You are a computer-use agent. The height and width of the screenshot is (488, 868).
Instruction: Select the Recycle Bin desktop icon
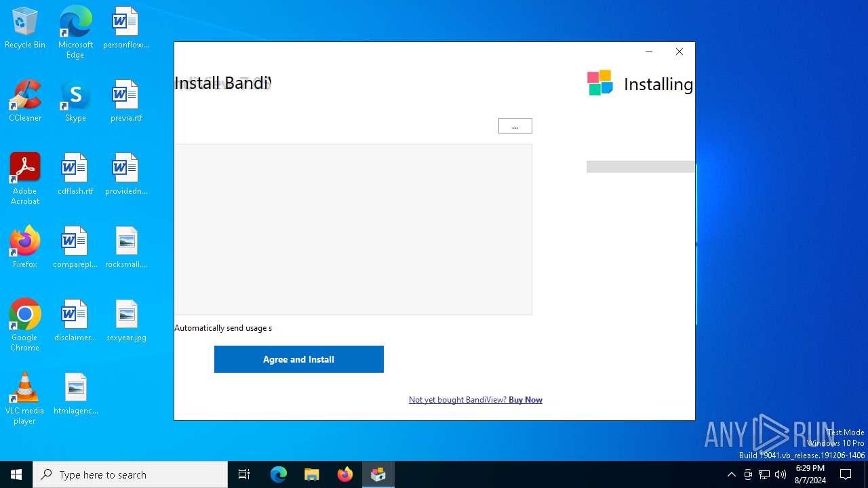point(25,28)
